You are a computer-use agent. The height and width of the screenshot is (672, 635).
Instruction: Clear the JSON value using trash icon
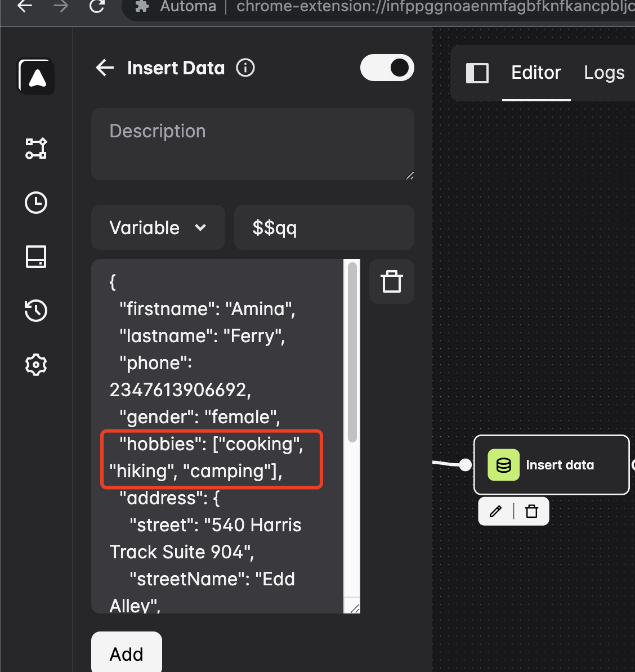click(391, 281)
